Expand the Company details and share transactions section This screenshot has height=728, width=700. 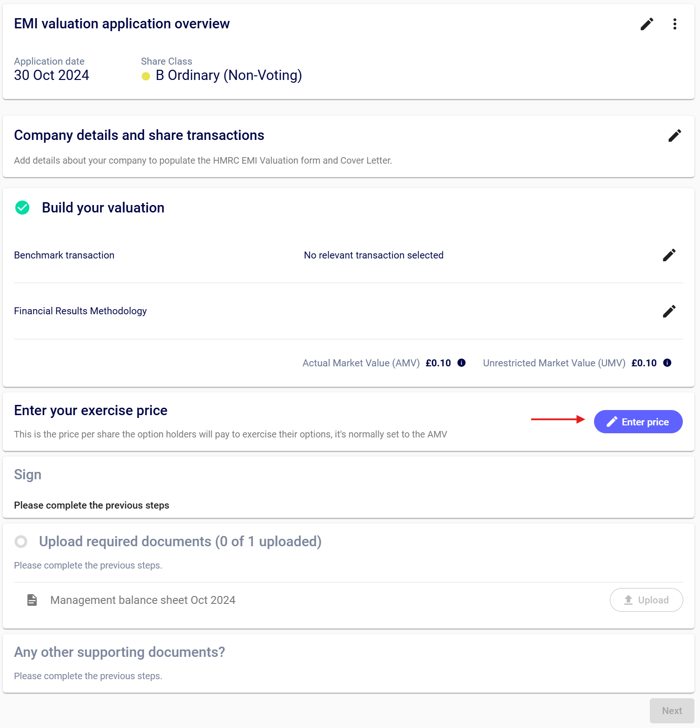[139, 135]
